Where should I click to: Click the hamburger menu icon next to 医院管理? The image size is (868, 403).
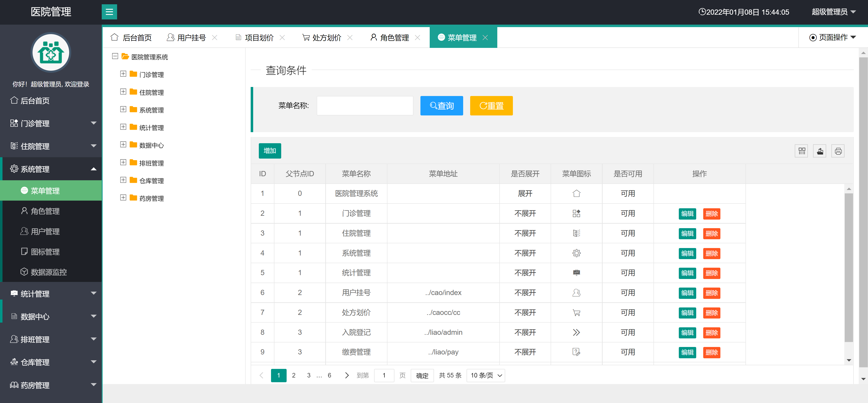point(109,12)
